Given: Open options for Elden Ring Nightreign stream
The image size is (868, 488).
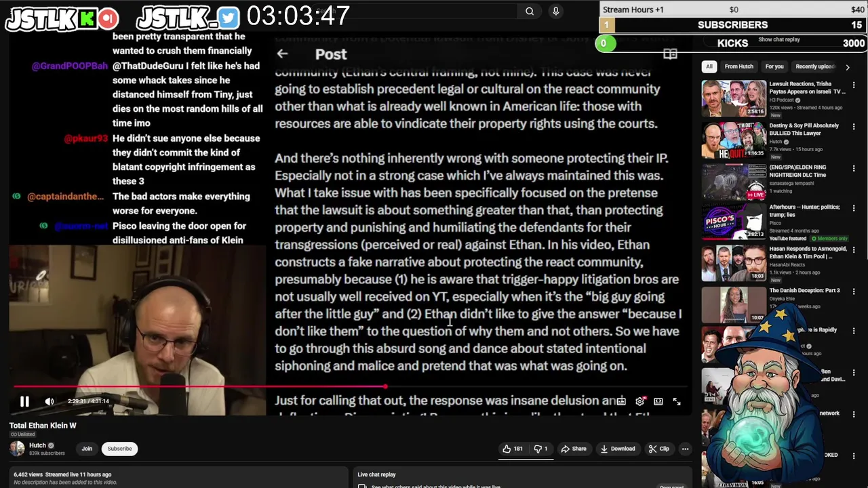Looking at the screenshot, I should [854, 169].
